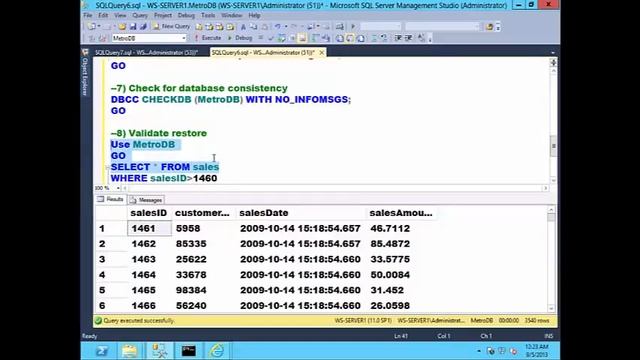Image resolution: width=640 pixels, height=360 pixels.
Task: Toggle Include Client Statistics icon
Action: coord(325,38)
